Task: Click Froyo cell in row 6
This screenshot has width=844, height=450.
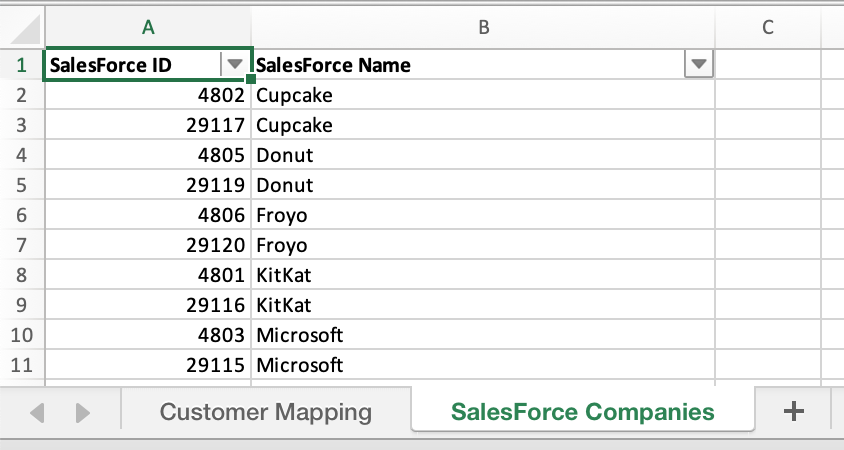Action: (483, 215)
